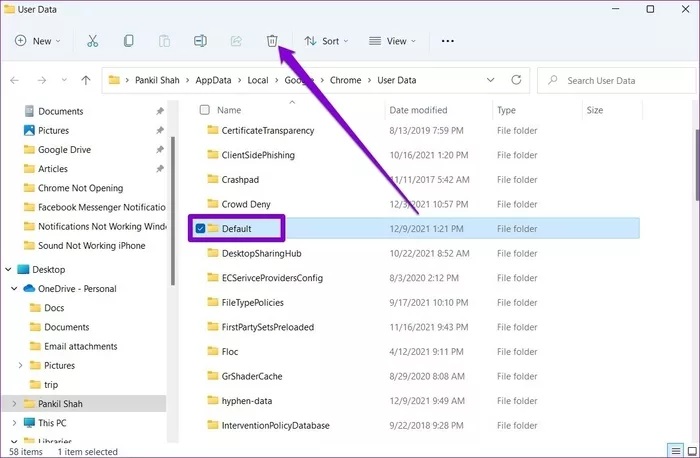This screenshot has width=700, height=458.
Task: Toggle the select all items checkbox
Action: click(205, 110)
